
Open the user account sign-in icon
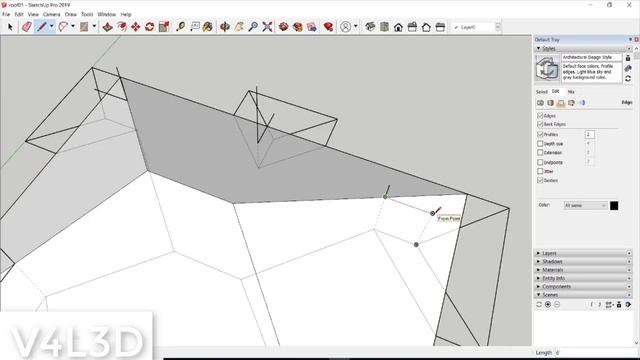click(x=345, y=27)
